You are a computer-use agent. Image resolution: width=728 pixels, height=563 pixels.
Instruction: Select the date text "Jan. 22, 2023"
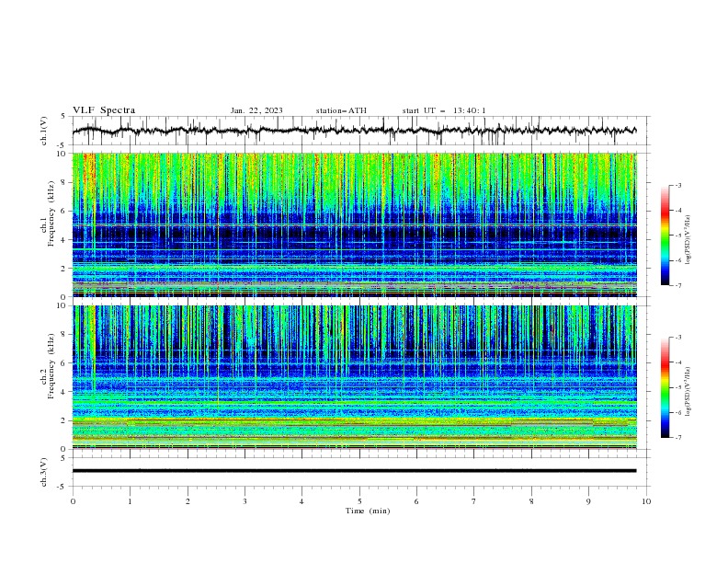[256, 110]
